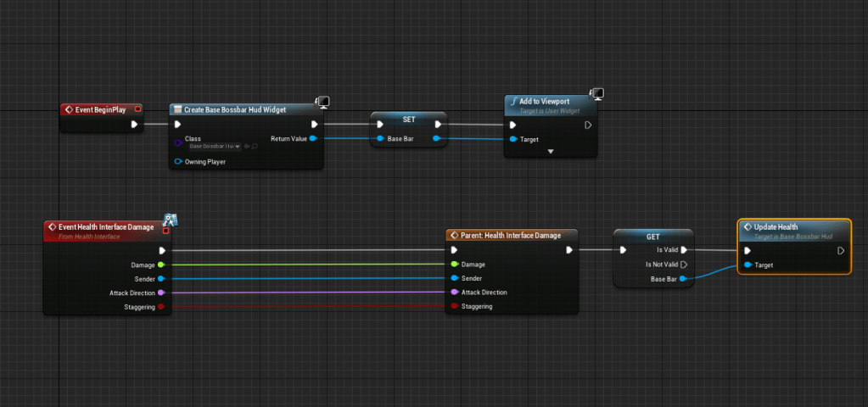The height and width of the screenshot is (407, 868).
Task: Expand the Add to Viewport node's advanced arrow
Action: pyautogui.click(x=551, y=152)
